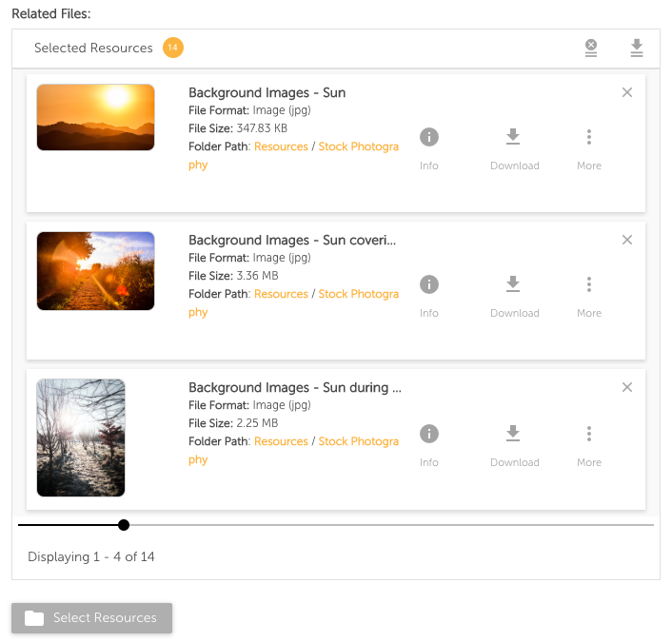This screenshot has width=672, height=642.
Task: Download the 2.25 MB Sun during image
Action: pyautogui.click(x=514, y=445)
